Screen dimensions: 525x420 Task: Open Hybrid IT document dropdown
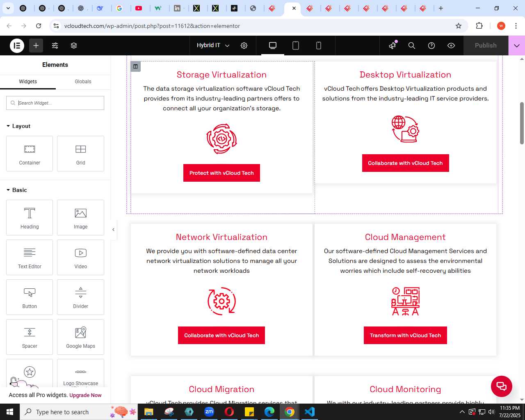[x=213, y=46]
